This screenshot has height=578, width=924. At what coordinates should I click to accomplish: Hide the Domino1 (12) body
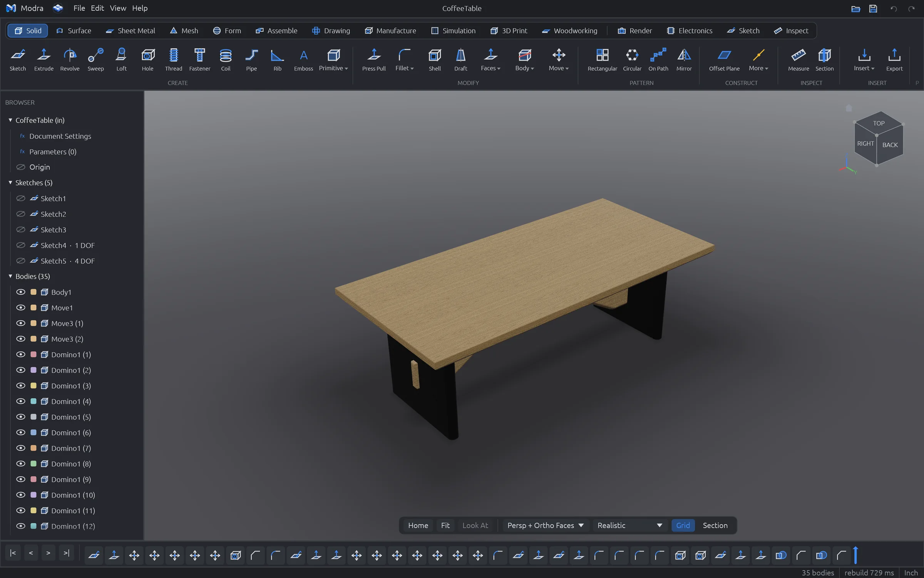click(x=21, y=526)
